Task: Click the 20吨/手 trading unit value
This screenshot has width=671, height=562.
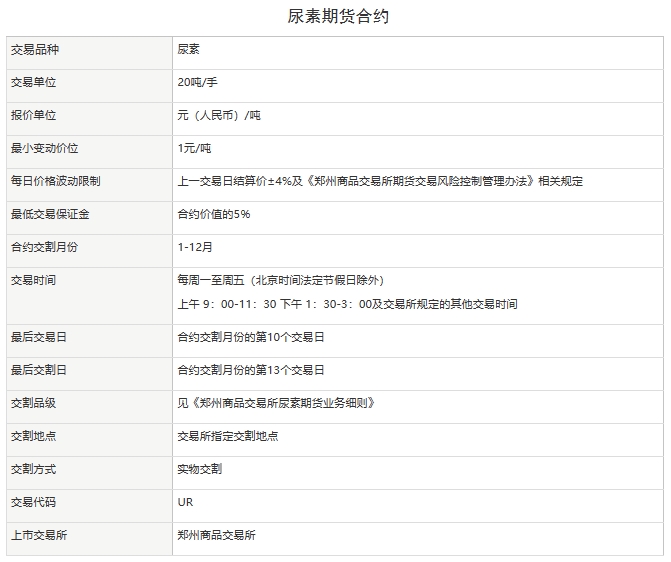Action: (x=197, y=83)
